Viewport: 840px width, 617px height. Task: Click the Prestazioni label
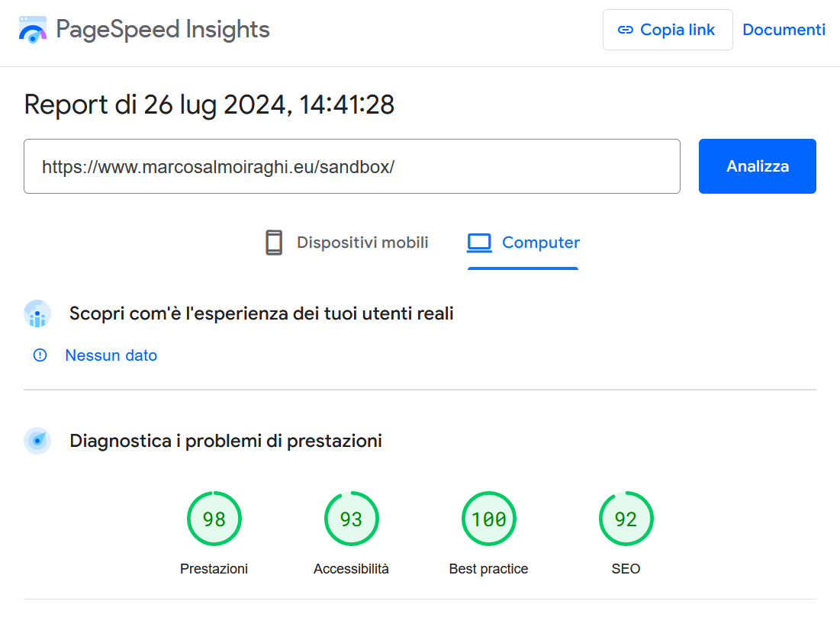[x=214, y=569]
